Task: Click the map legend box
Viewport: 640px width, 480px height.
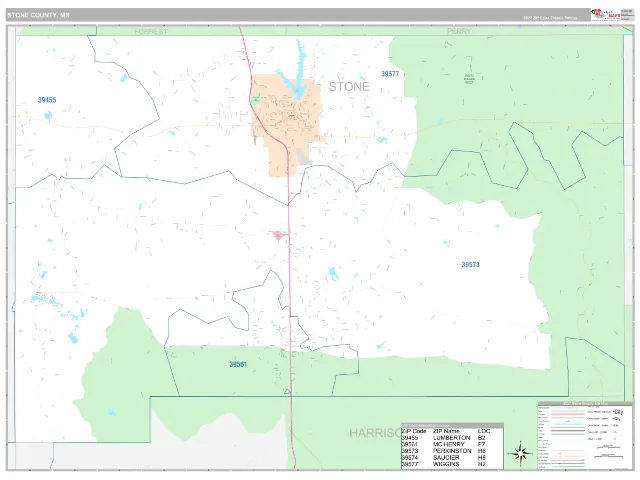Action: point(585,436)
